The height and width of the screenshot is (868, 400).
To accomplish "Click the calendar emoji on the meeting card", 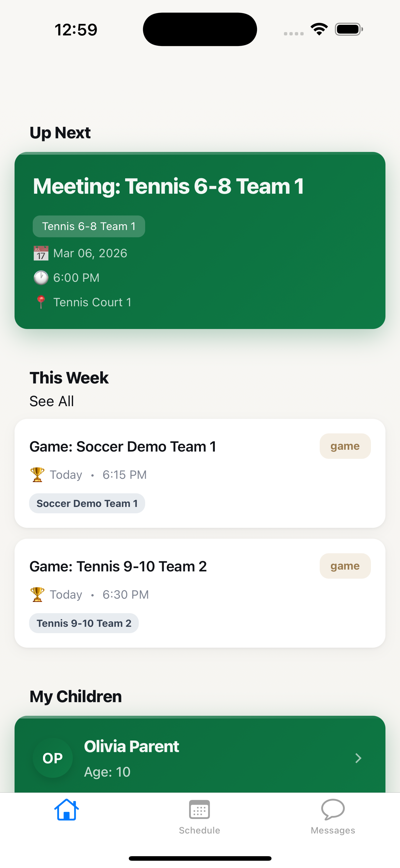I will click(x=41, y=253).
